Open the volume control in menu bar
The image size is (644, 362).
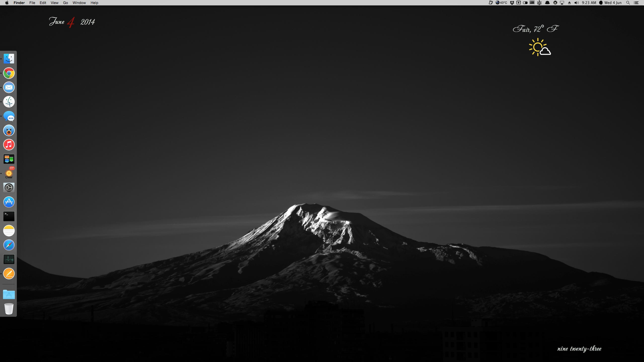[577, 3]
